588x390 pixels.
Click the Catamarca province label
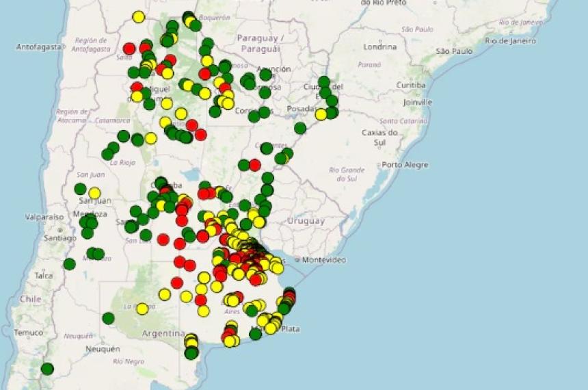tap(113, 120)
